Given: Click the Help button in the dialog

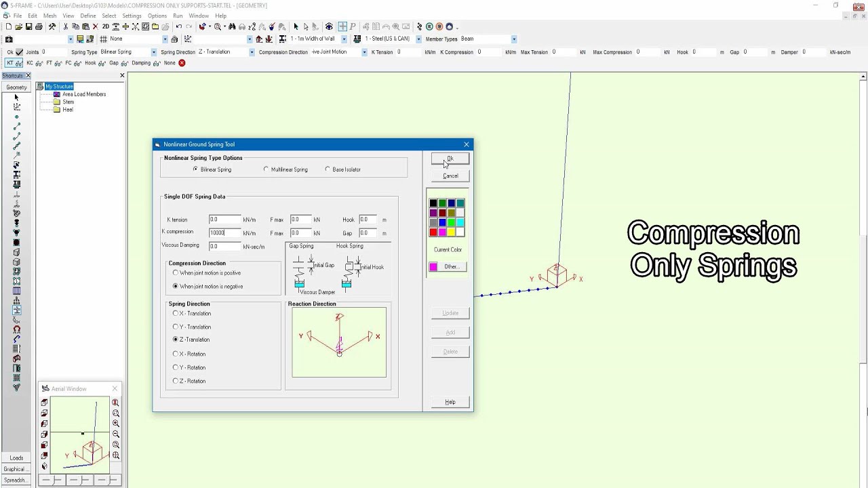Looking at the screenshot, I should tap(450, 402).
